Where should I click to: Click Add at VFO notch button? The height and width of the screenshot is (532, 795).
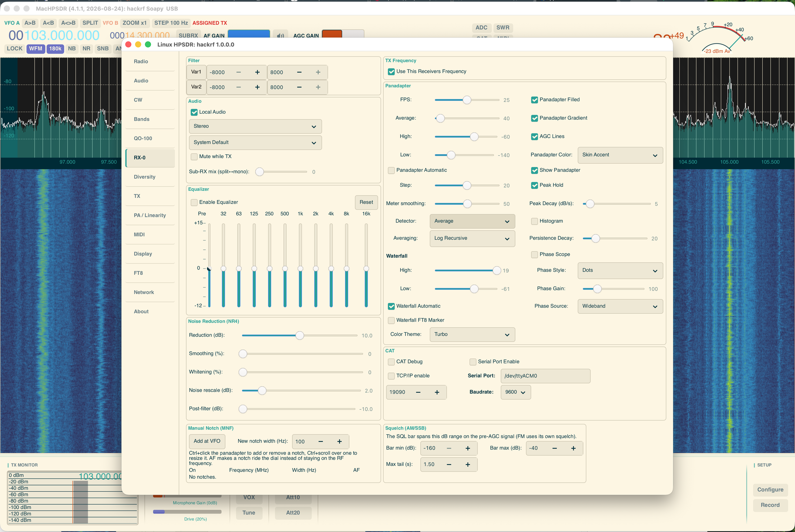point(207,441)
